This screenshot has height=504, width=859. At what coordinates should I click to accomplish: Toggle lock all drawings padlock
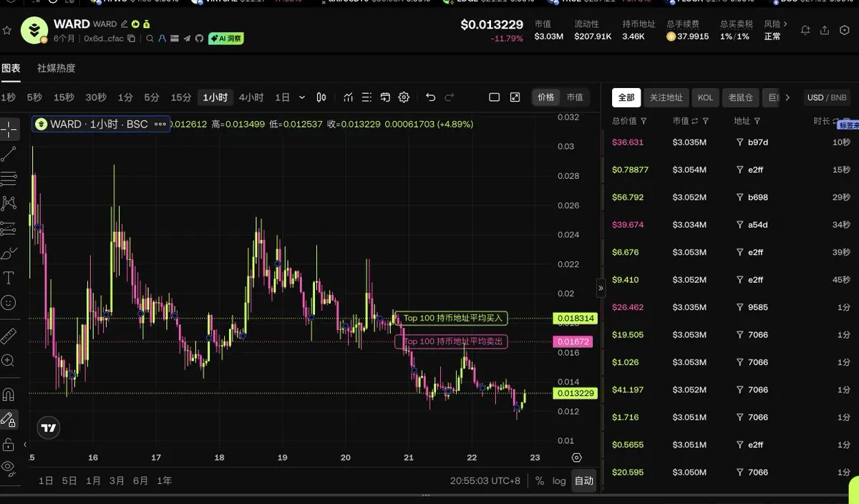[x=9, y=444]
